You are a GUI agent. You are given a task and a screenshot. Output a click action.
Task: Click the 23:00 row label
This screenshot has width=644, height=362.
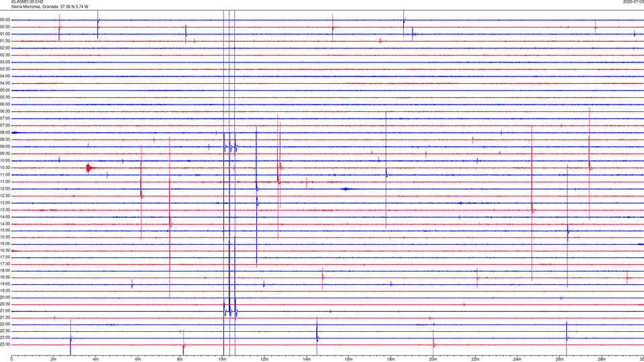(5, 337)
